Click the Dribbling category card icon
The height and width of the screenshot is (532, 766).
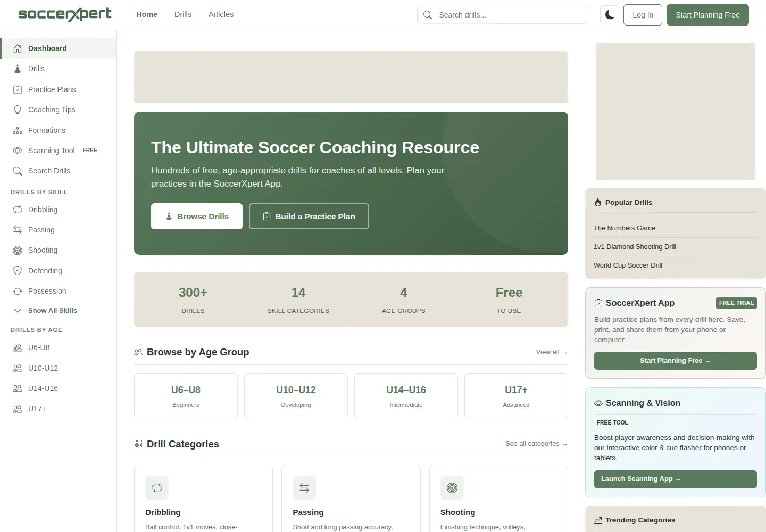coord(157,488)
